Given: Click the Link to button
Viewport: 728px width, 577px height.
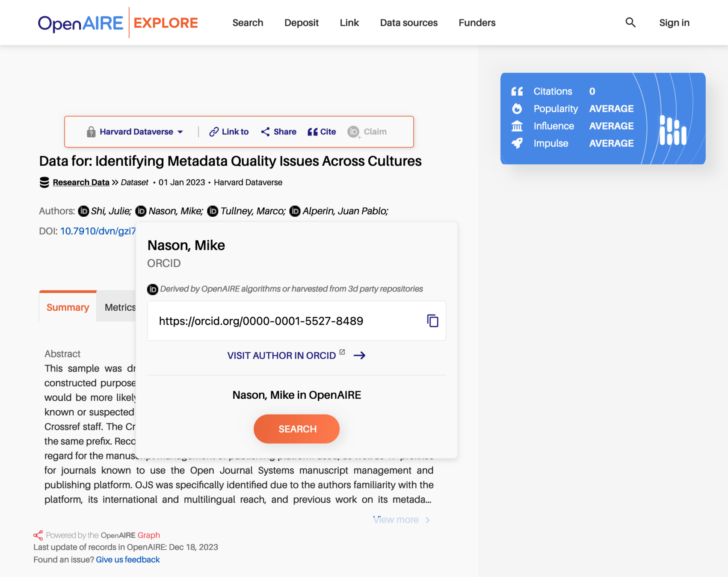Looking at the screenshot, I should 229,132.
